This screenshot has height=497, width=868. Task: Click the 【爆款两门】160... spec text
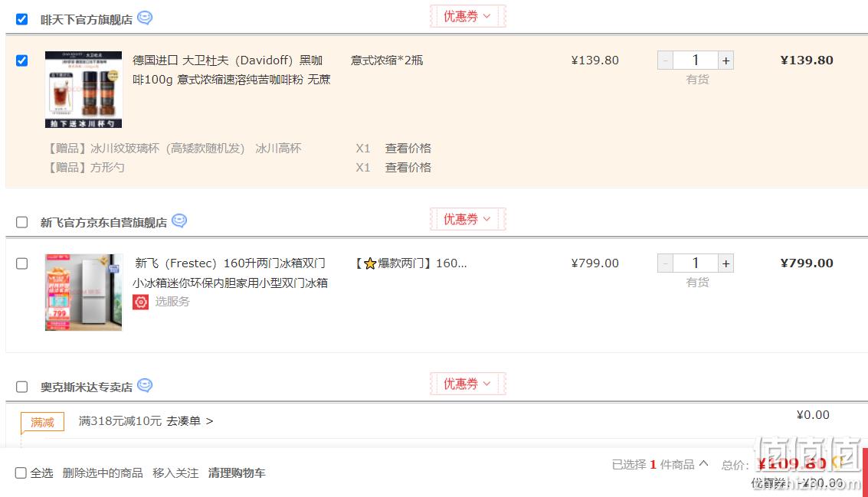point(411,263)
